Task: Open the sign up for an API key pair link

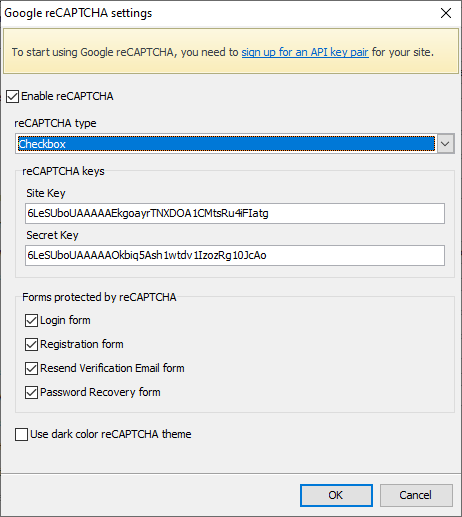Action: pyautogui.click(x=305, y=52)
